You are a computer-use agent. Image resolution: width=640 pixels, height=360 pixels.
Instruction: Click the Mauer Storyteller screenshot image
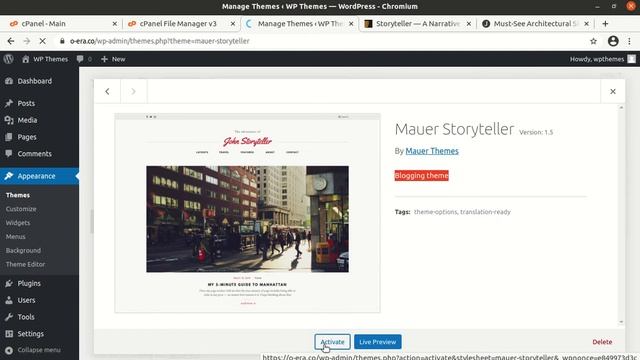click(x=247, y=213)
